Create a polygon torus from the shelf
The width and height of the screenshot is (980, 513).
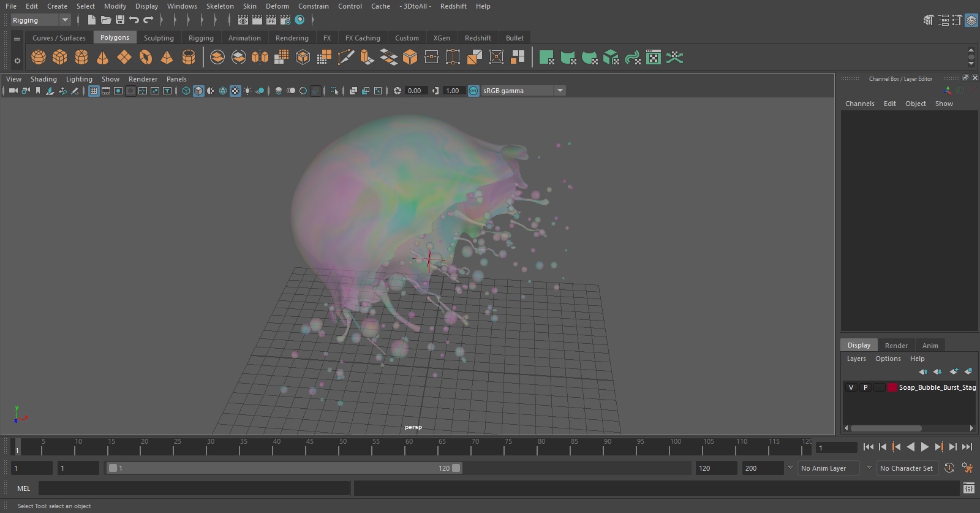(x=146, y=58)
